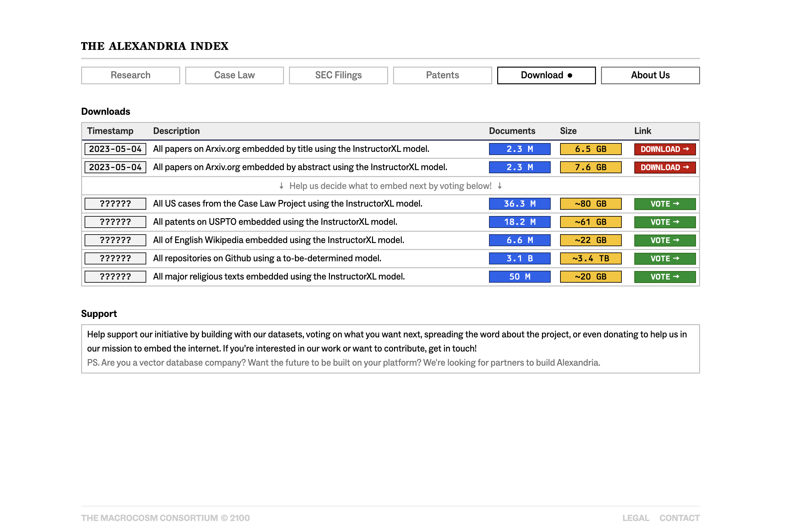Open the Research tab
Screen dimensions: 790x532
130,75
